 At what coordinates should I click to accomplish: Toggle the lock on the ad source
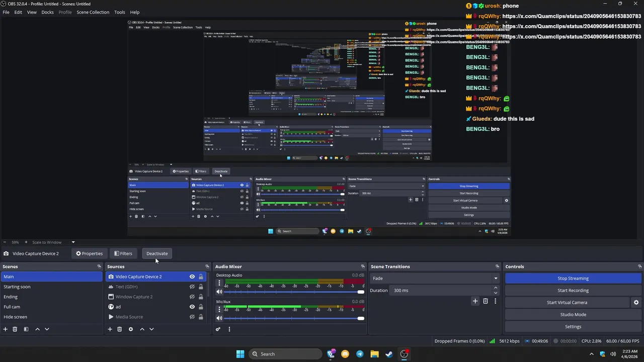click(x=201, y=307)
